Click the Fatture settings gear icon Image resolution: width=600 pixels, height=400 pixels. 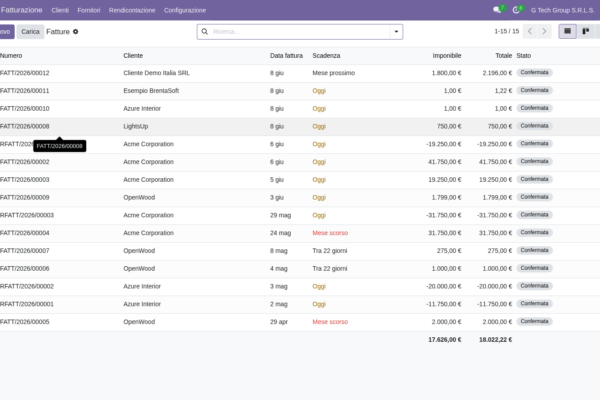75,32
